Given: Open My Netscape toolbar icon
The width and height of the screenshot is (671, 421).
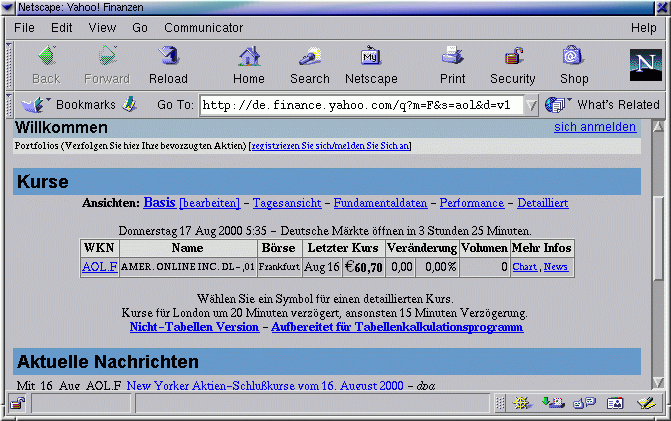Looking at the screenshot, I should coord(371,56).
